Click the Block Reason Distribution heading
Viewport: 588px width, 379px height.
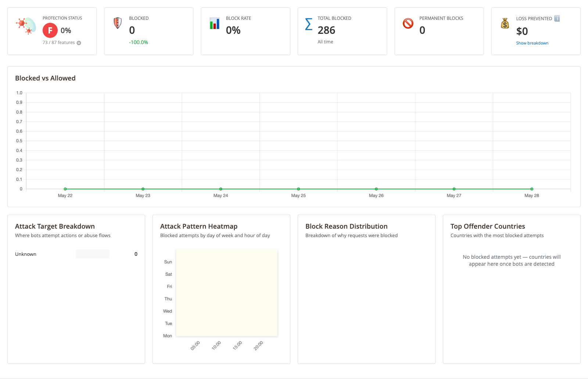pos(347,226)
